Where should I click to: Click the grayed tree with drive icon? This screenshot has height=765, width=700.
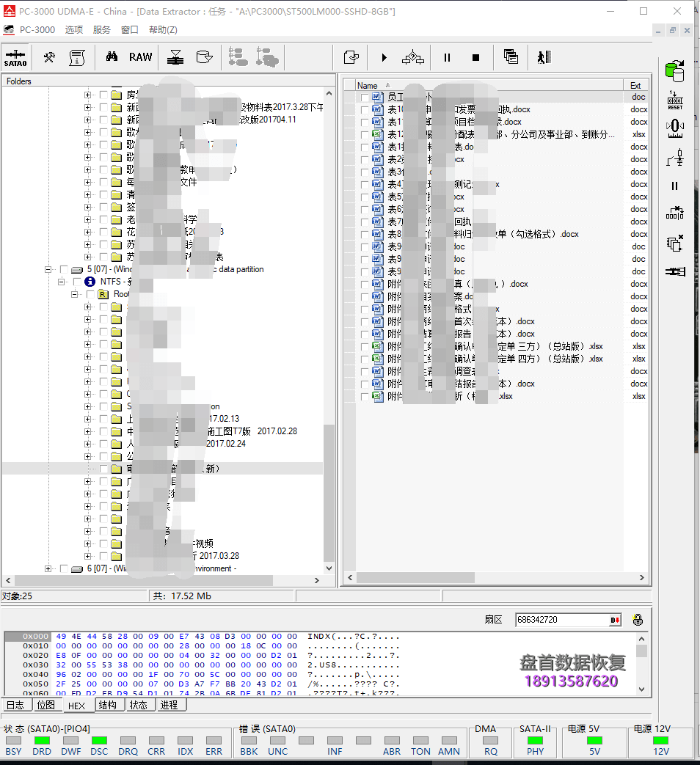(x=267, y=57)
